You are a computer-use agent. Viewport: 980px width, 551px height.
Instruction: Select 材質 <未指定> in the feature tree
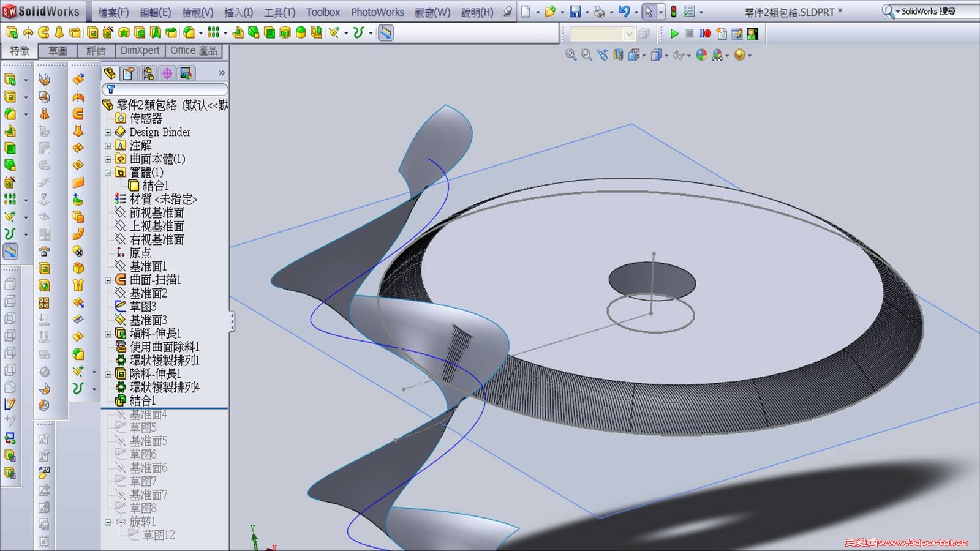point(163,200)
